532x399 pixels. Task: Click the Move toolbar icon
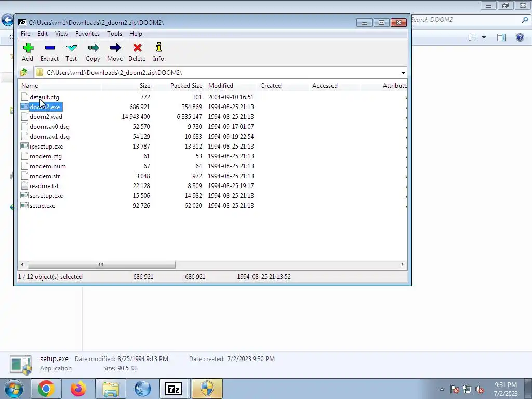115,48
